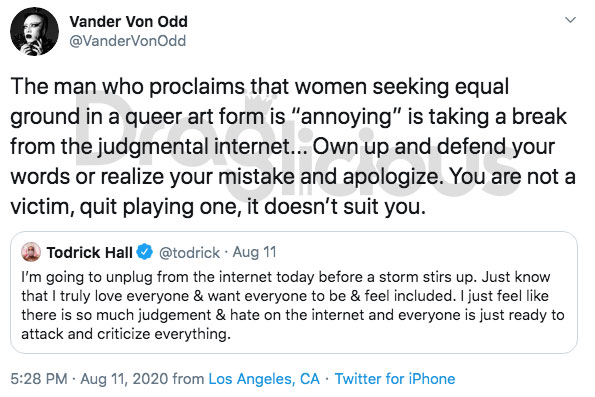Viewport: 595px width, 397px height.
Task: Click "attack and criticize everything" line
Action: 126,334
